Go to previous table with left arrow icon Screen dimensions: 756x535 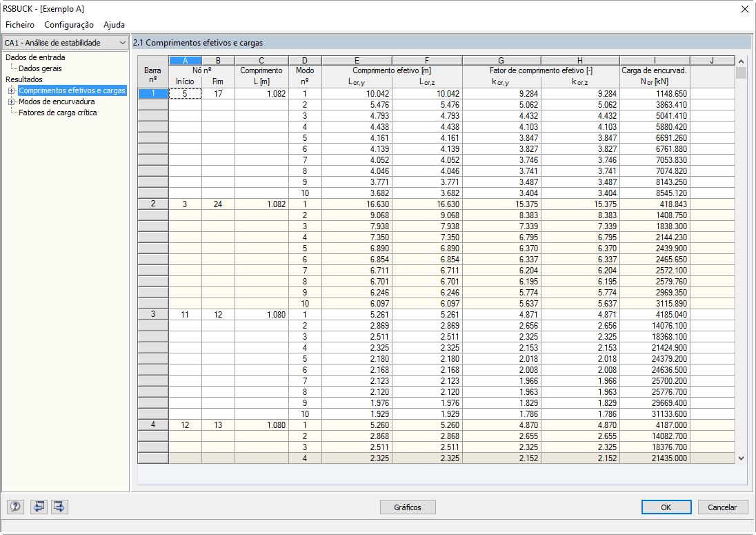pos(39,507)
